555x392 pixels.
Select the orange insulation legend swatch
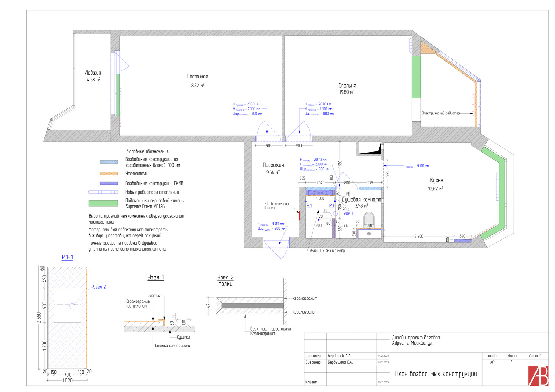coord(109,173)
